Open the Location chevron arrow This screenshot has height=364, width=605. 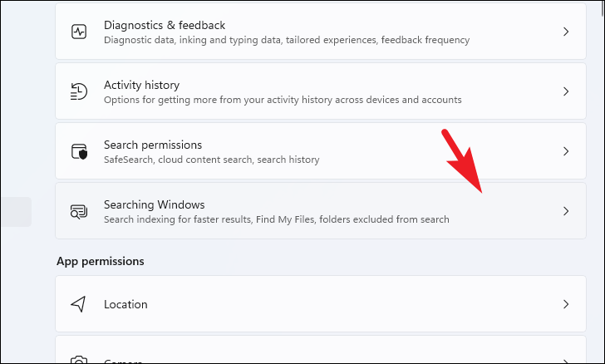tap(566, 304)
